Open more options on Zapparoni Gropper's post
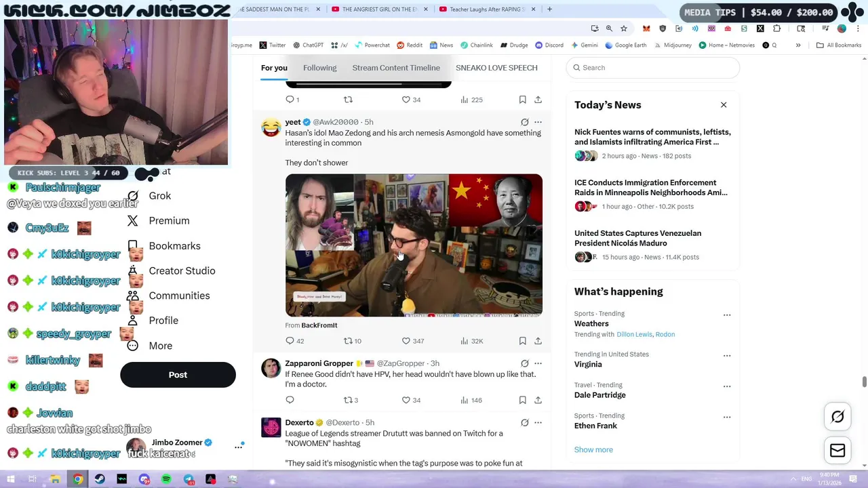The image size is (868, 488). point(538,363)
